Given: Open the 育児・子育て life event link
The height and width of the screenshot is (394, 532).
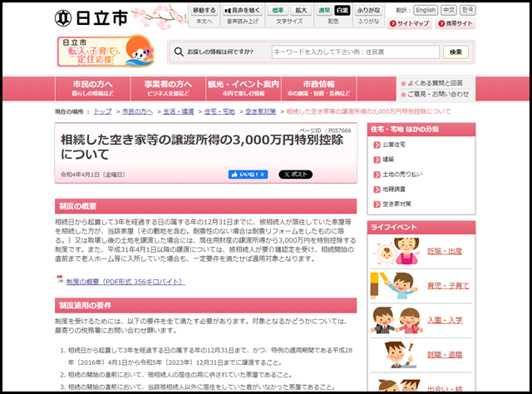Looking at the screenshot, I should pos(448,286).
